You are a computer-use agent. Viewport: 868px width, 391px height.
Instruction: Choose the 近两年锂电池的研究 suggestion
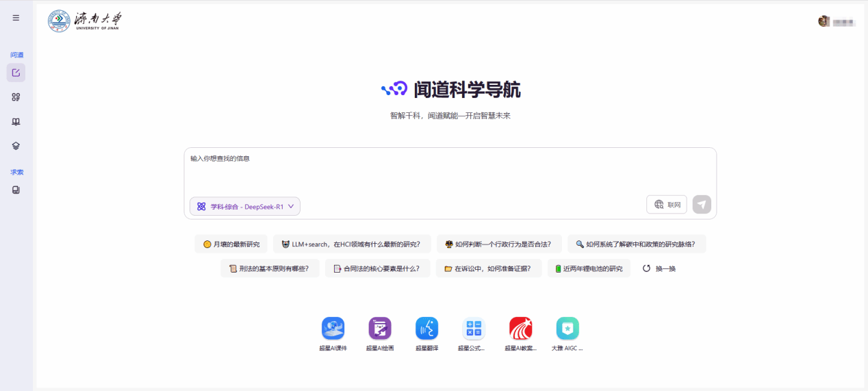click(589, 268)
